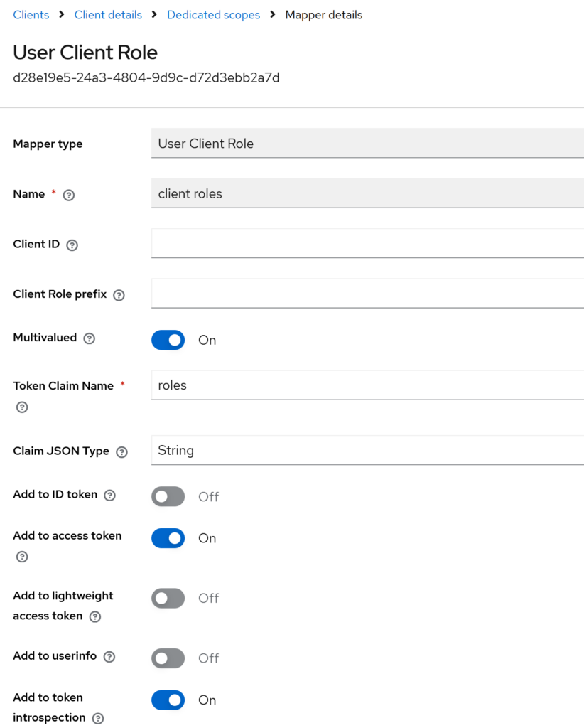Enable Add to lightweight access token
The height and width of the screenshot is (728, 584).
(x=168, y=598)
